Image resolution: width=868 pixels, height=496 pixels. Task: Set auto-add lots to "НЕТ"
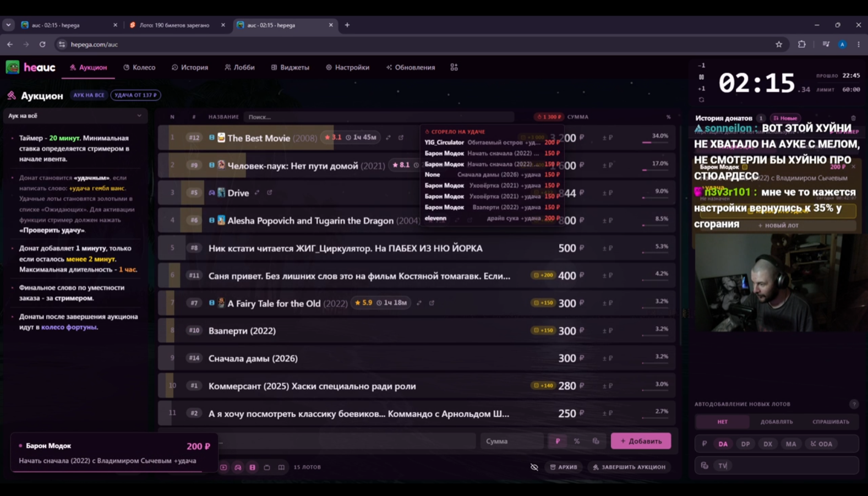[x=722, y=422]
